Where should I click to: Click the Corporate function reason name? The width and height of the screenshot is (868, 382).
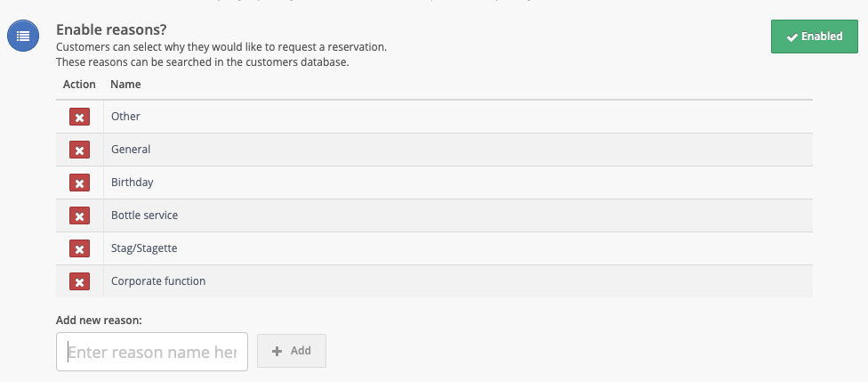[158, 281]
